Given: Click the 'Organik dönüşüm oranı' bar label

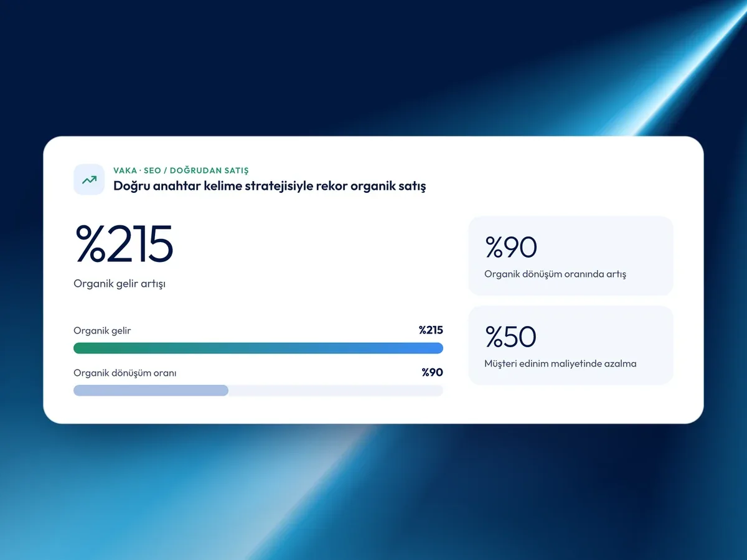Looking at the screenshot, I should [125, 373].
